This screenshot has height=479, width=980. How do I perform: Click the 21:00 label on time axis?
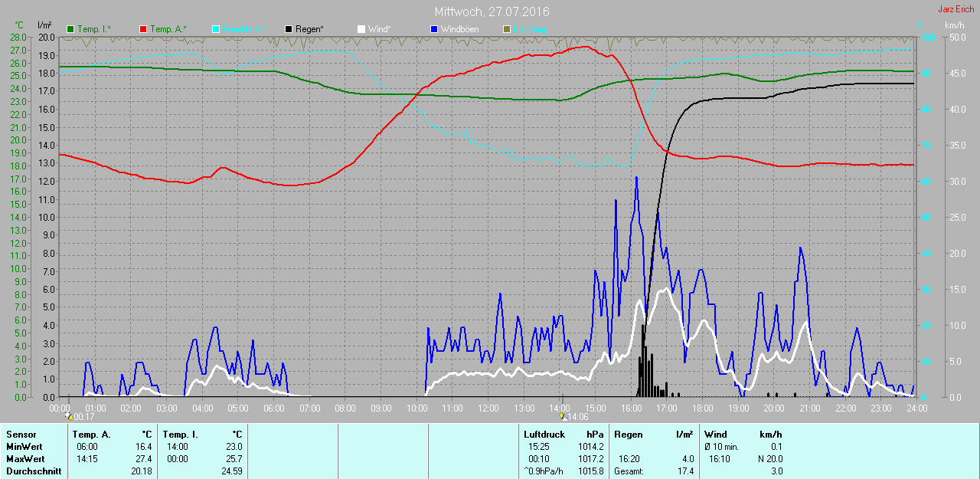[809, 408]
